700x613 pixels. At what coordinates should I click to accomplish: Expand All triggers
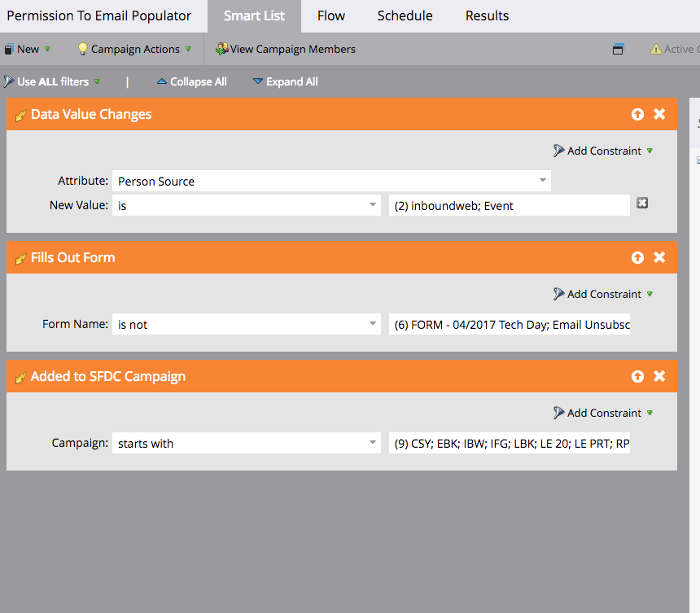(x=285, y=82)
